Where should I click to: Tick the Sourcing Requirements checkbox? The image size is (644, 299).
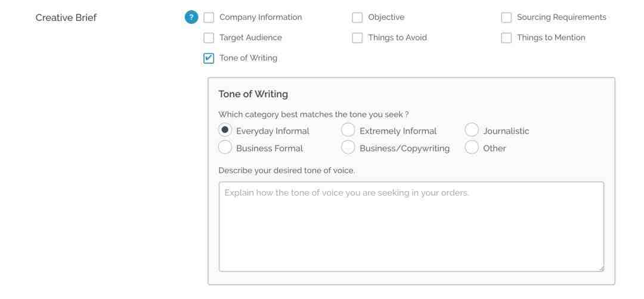point(506,17)
